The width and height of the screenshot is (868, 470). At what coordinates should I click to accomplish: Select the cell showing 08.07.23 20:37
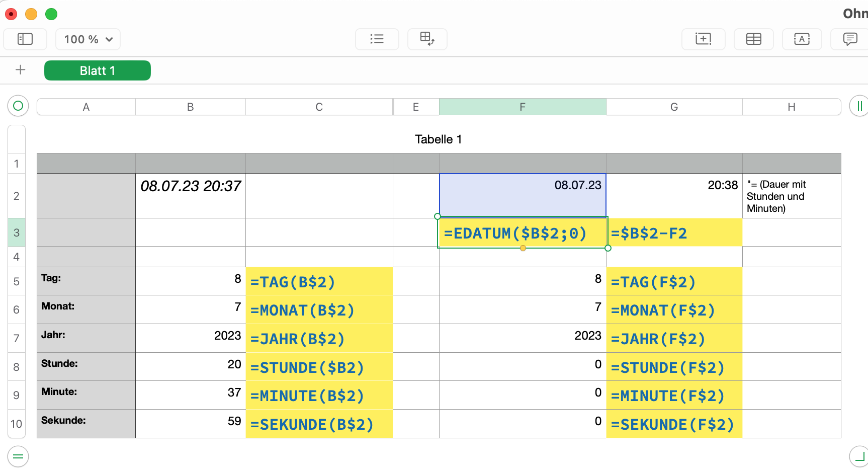(x=191, y=195)
